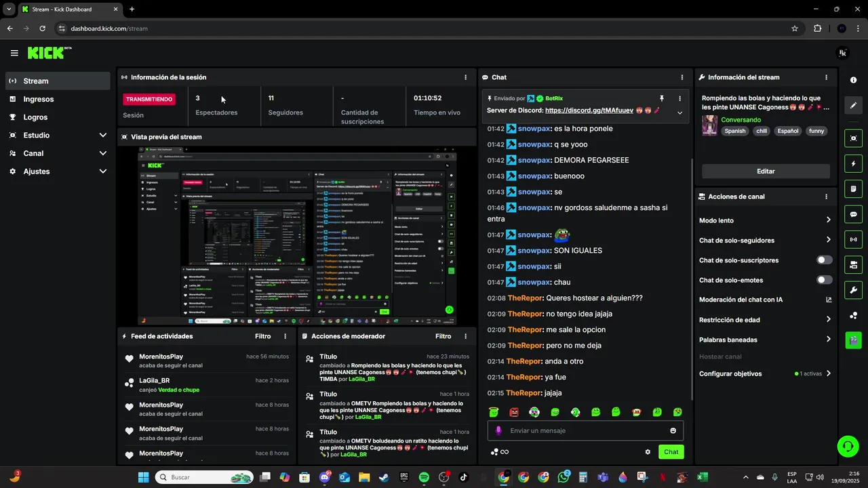Reload the browser page
This screenshot has width=868, height=488.
(x=42, y=28)
